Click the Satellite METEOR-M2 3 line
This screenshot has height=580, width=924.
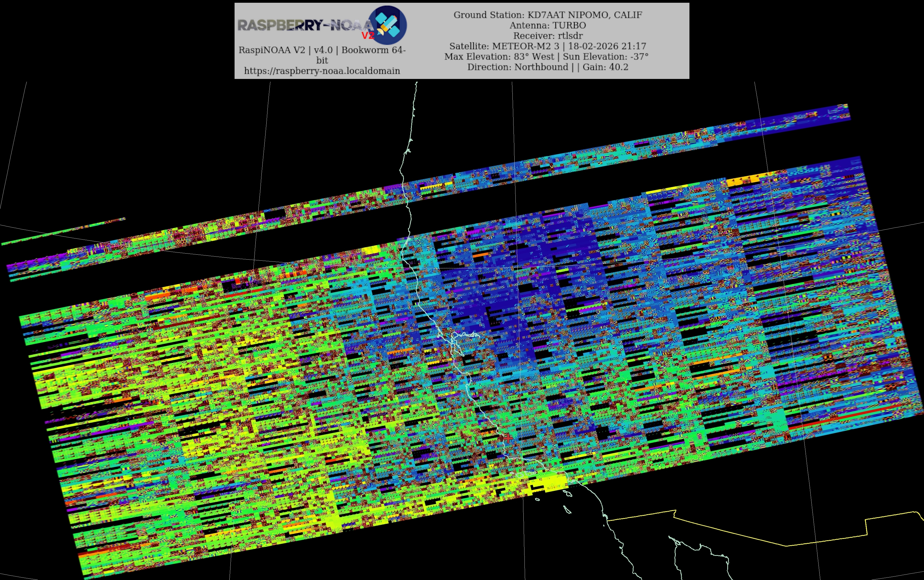tap(547, 46)
